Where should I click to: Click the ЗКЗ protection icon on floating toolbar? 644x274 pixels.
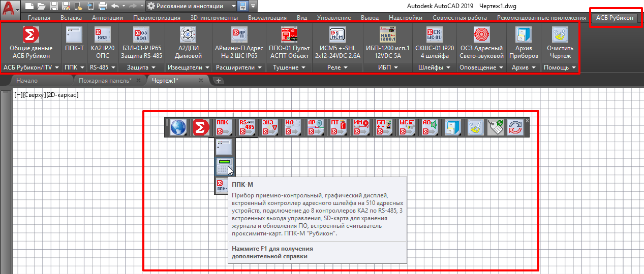[269, 127]
